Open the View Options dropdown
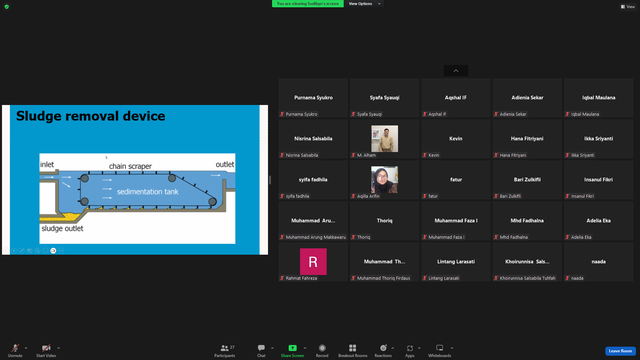The image size is (640, 360). pos(364,4)
